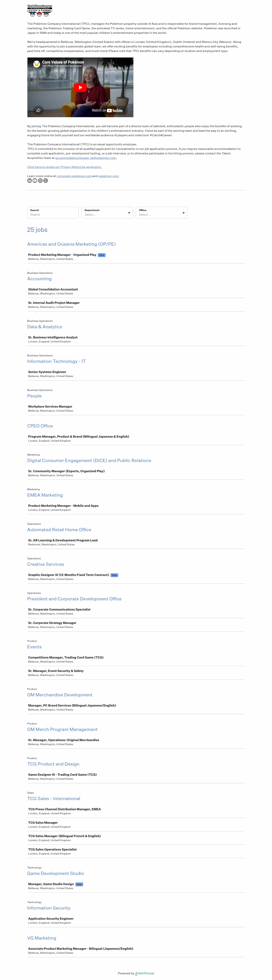272x980 pixels.
Task: Open the Senior Systems Engineer job
Action: coord(47,372)
